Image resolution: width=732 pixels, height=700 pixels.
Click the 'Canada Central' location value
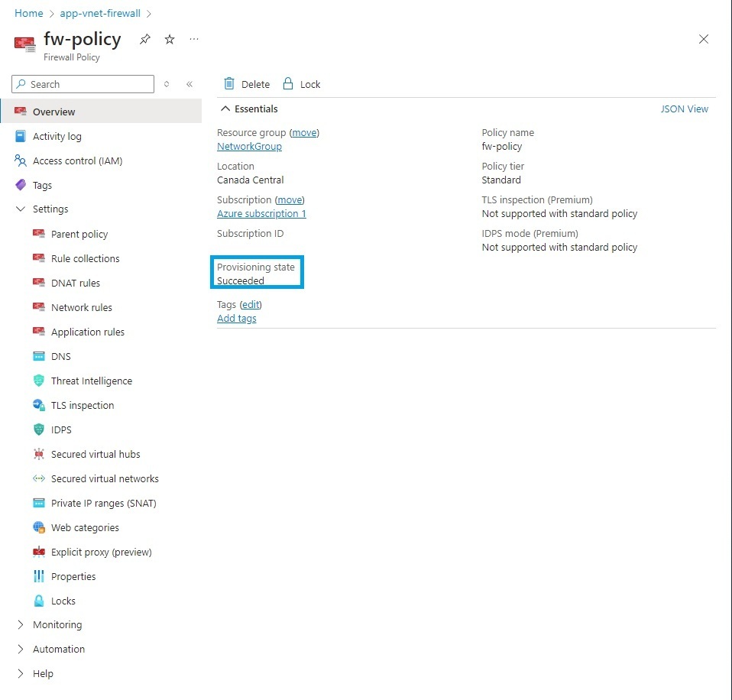pos(250,180)
